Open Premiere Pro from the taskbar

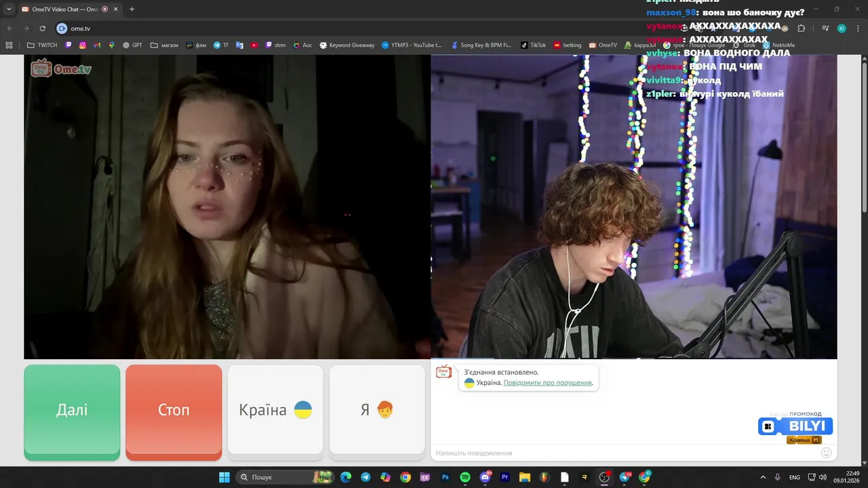point(505,477)
